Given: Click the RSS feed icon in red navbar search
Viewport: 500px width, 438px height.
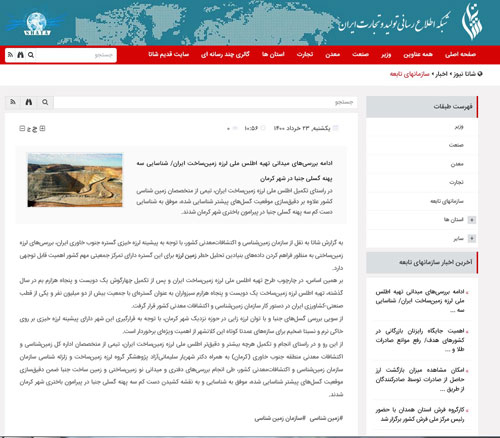Looking at the screenshot, I should pyautogui.click(x=10, y=55).
